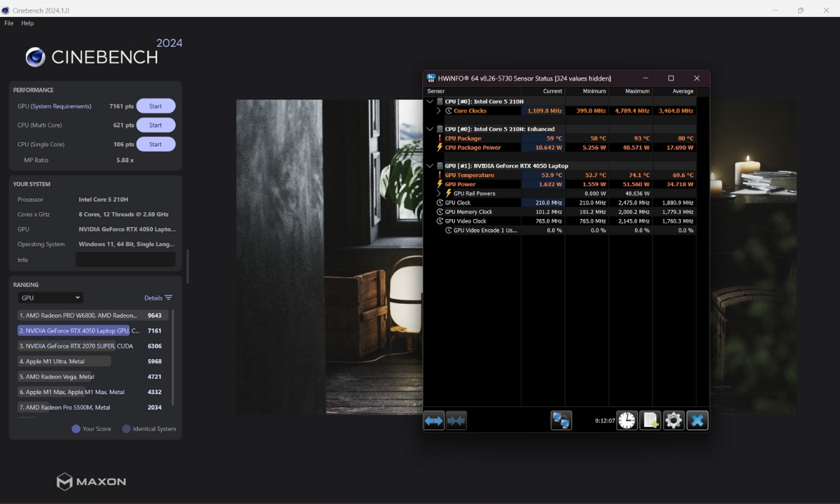
Task: Open the HWiNFO remote network monitors icon
Action: click(x=561, y=420)
